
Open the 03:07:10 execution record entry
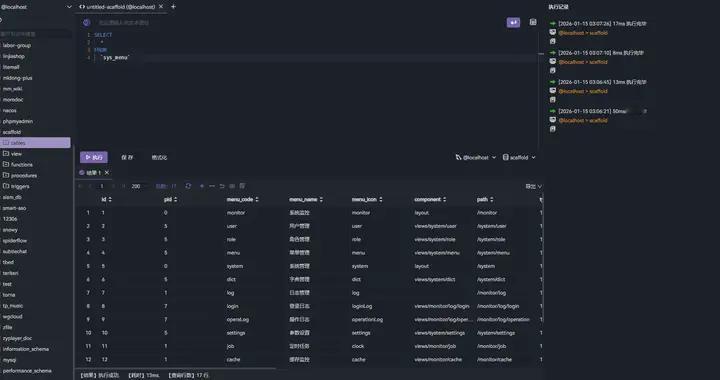(x=601, y=53)
